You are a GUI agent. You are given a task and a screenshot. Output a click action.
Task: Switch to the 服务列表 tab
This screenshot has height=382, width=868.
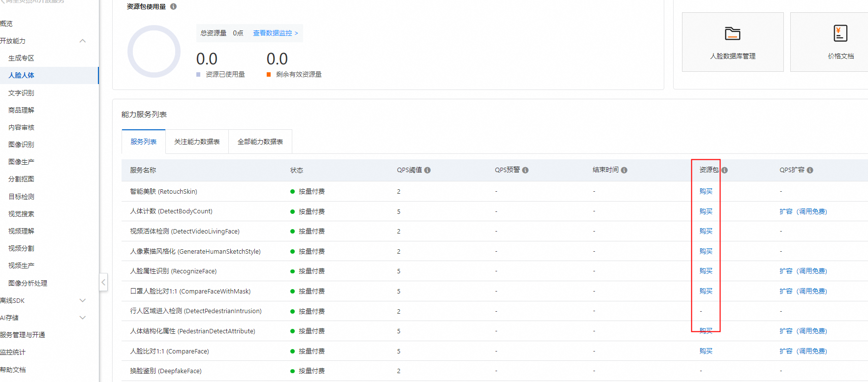click(144, 142)
